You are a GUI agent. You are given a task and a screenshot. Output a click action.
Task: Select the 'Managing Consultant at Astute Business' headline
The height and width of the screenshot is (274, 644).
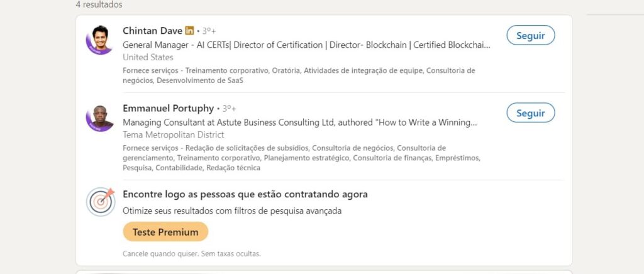click(300, 123)
